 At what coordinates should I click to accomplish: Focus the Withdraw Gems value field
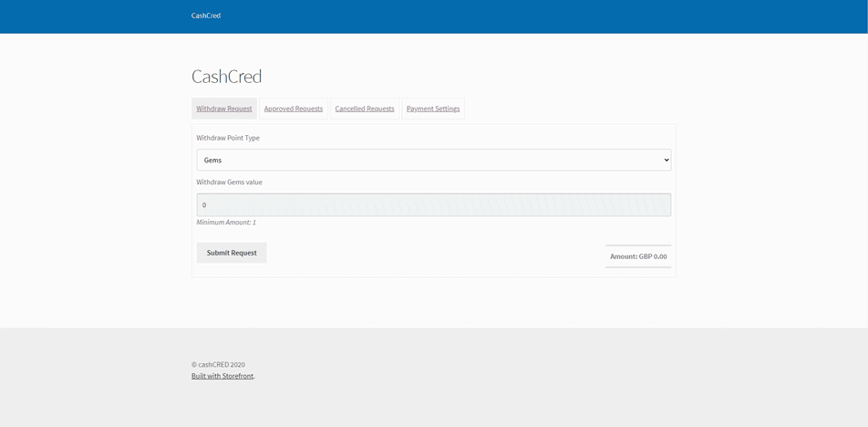tap(434, 205)
